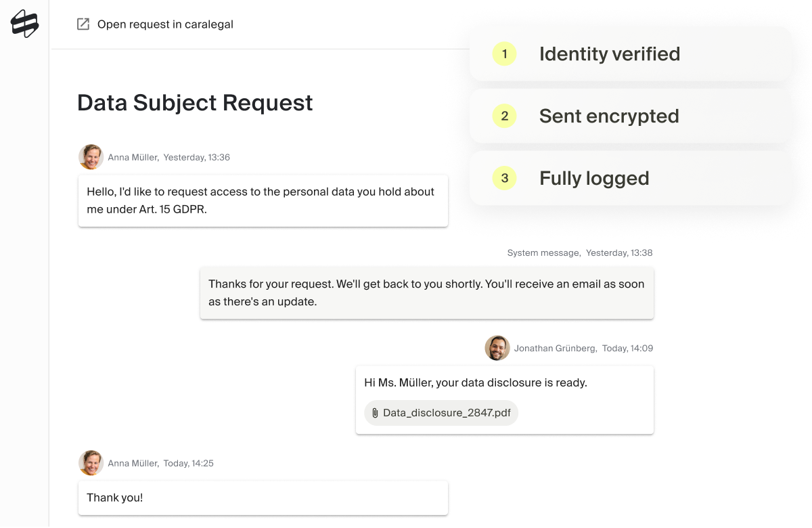Screen dimensions: 812x528
Task: Click the Fully logged card
Action: click(x=631, y=179)
